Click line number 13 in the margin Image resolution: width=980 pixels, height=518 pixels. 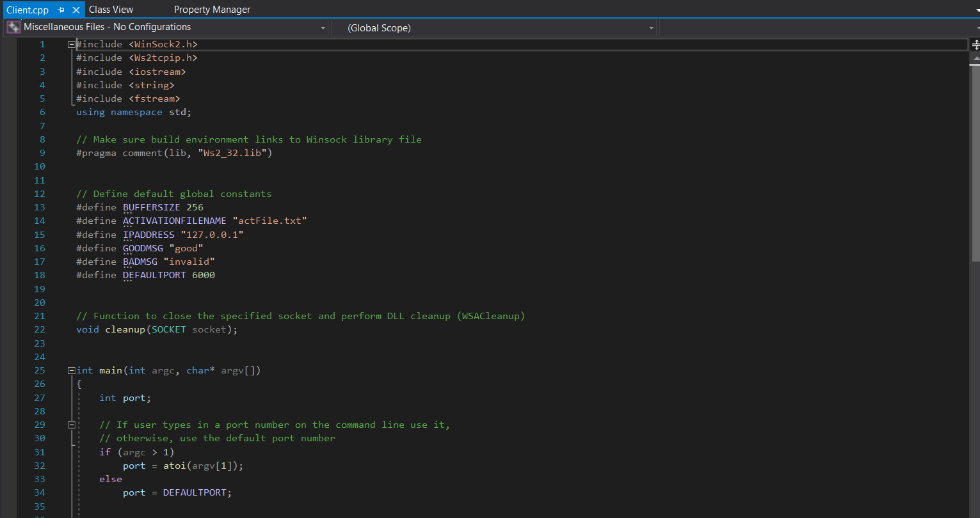(x=39, y=207)
